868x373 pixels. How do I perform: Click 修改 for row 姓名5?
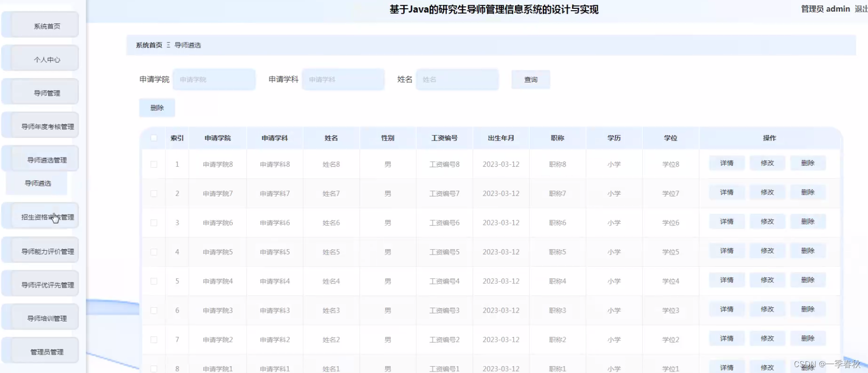pyautogui.click(x=767, y=251)
